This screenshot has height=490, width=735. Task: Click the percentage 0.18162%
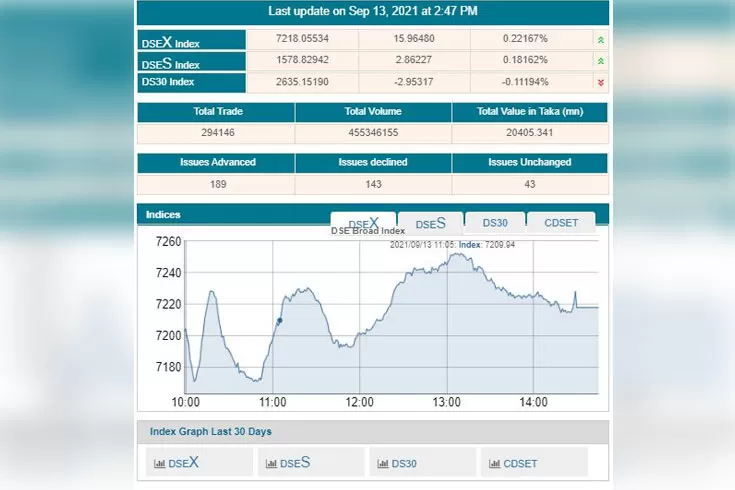525,60
